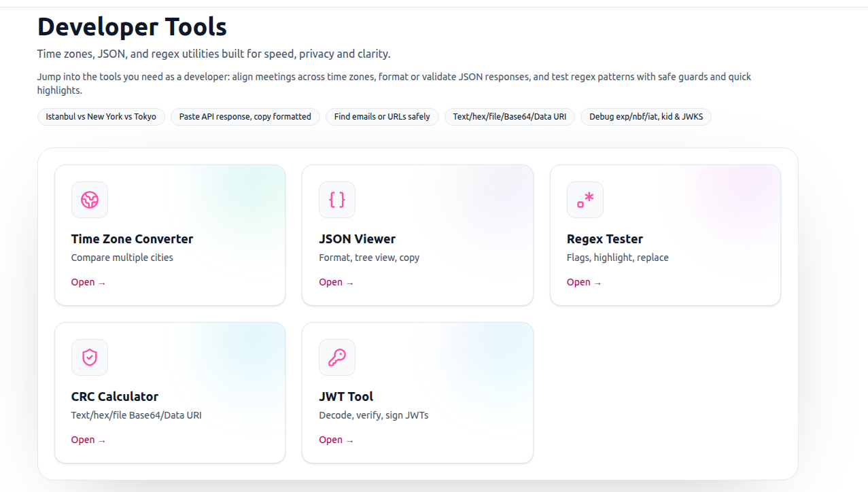Click the JSON Viewer card description text
This screenshot has height=492, width=868.
(x=369, y=257)
